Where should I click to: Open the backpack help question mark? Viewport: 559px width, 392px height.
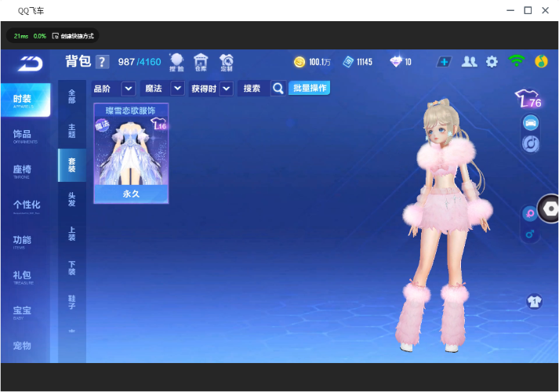pos(102,62)
